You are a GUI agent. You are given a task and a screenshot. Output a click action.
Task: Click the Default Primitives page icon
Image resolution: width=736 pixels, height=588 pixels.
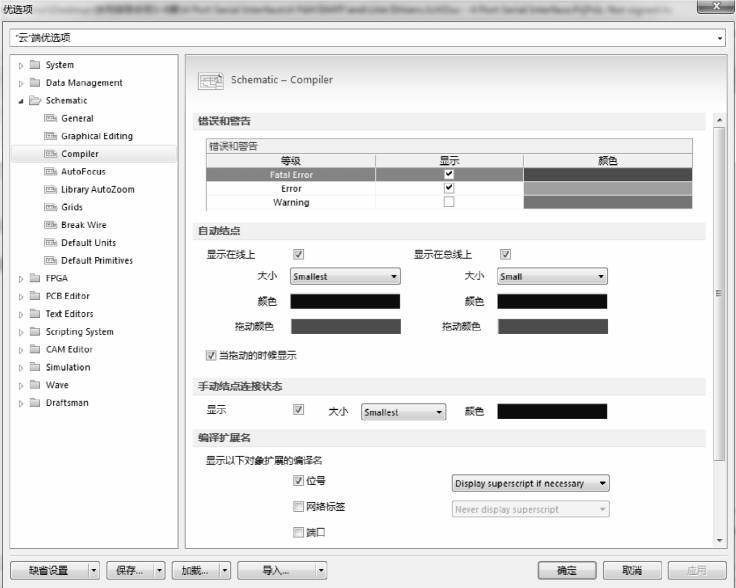pyautogui.click(x=50, y=260)
